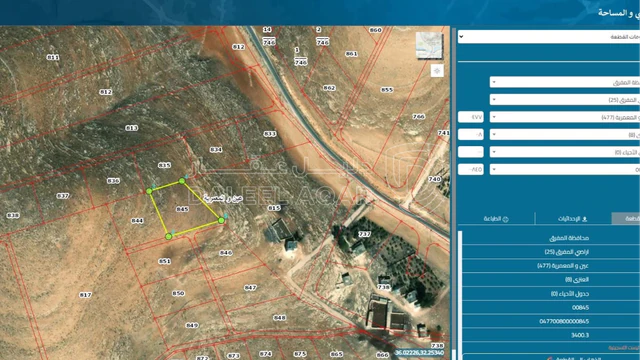Click the download icon beside الإحداثيات
This screenshot has height=360, width=640.
pos(584,219)
